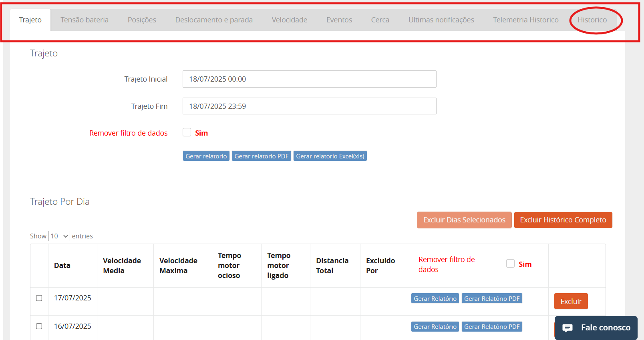Open the Tensão bateria tab
This screenshot has height=340, width=644.
pyautogui.click(x=85, y=20)
